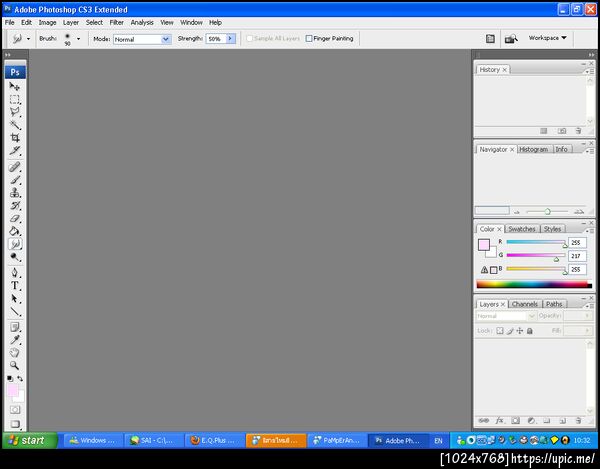Image resolution: width=600 pixels, height=469 pixels.
Task: Switch to E.Q.Plus taskbar button
Action: (x=215, y=441)
